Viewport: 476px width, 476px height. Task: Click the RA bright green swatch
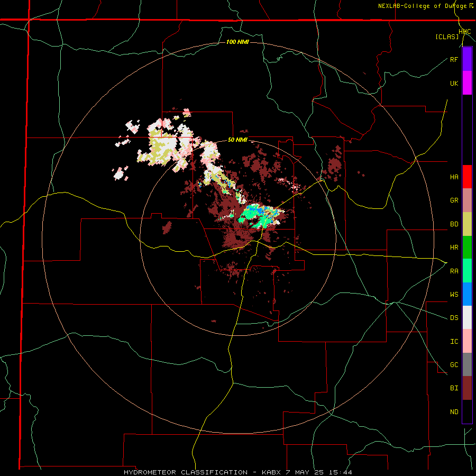467,271
